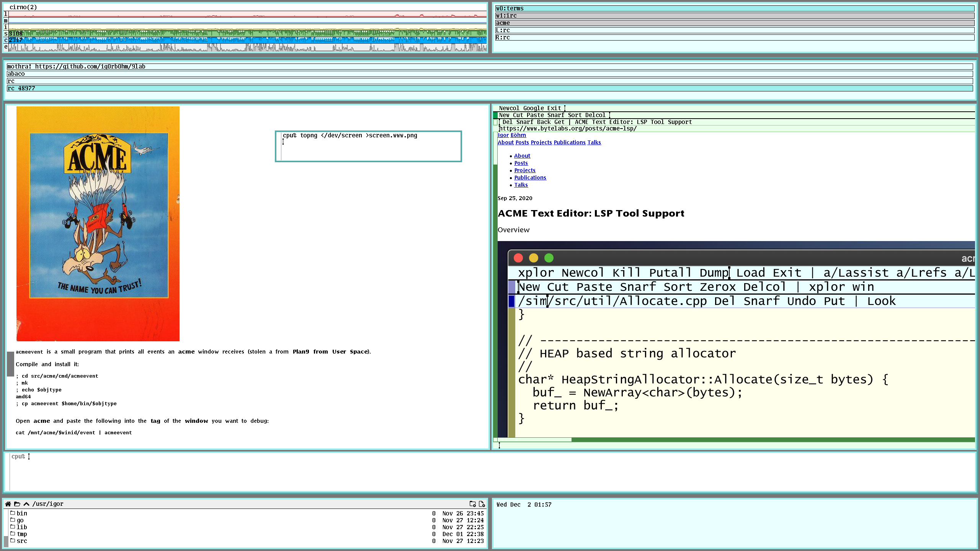Click the /usr/igor path text
The height and width of the screenshot is (551, 980).
click(48, 504)
